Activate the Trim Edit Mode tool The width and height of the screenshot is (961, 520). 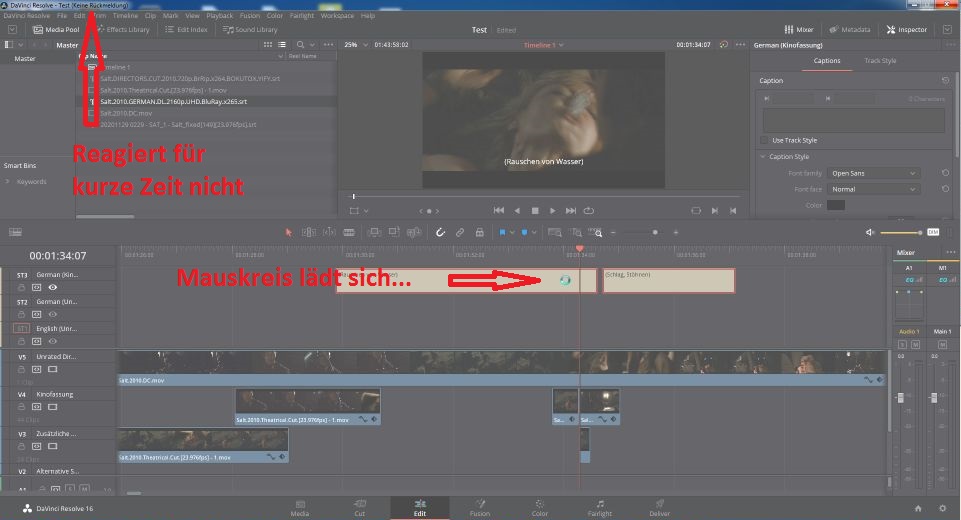(x=309, y=232)
